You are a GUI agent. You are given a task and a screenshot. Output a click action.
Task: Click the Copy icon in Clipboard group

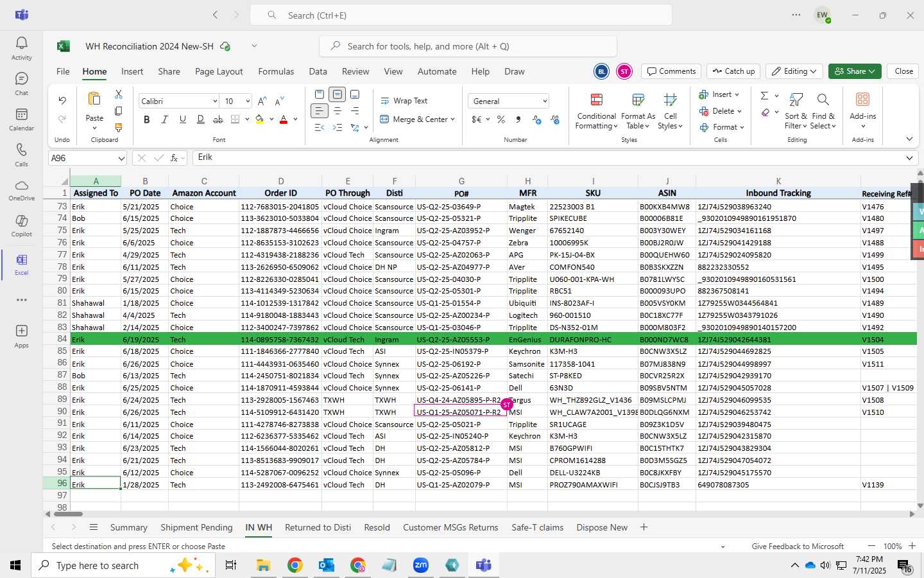[119, 111]
